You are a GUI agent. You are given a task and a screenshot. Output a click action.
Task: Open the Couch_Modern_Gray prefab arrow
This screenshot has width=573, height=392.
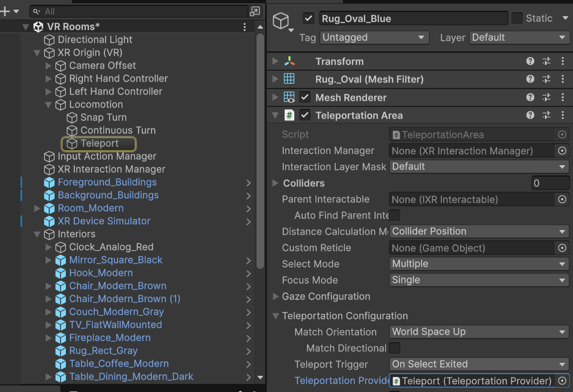(x=248, y=312)
